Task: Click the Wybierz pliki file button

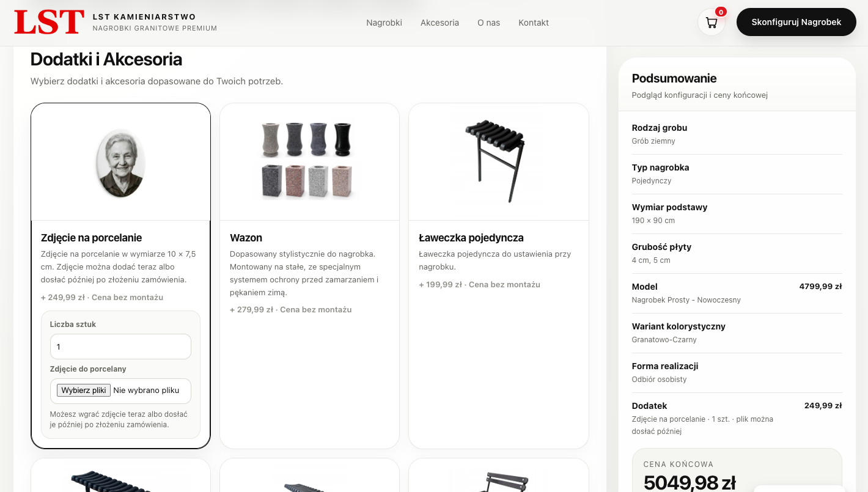Action: [84, 390]
